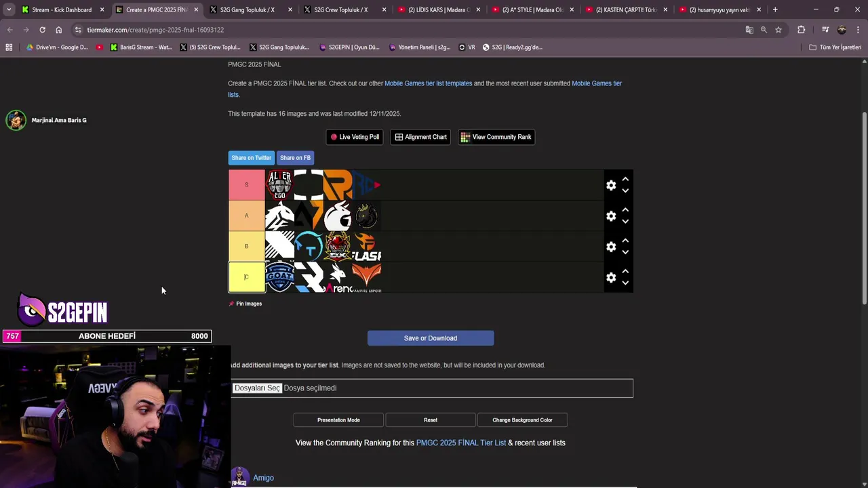
Task: Enter Presentation Mode
Action: click(x=338, y=420)
